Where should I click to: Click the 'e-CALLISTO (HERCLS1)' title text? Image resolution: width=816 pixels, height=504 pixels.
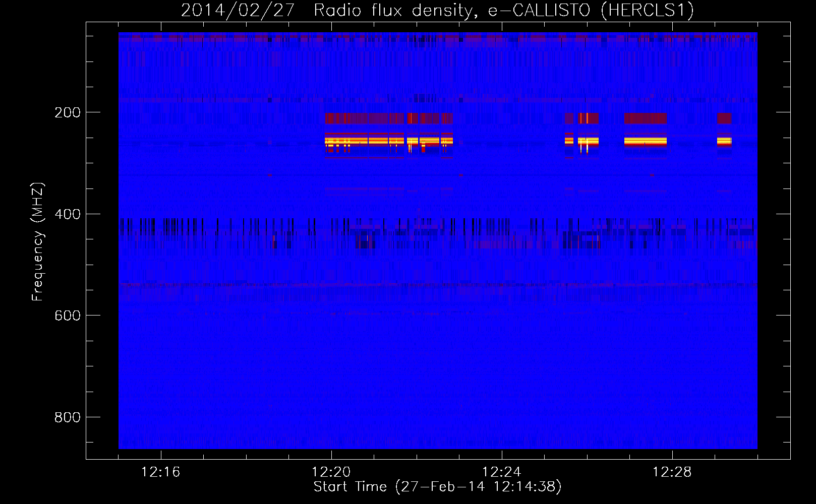592,11
